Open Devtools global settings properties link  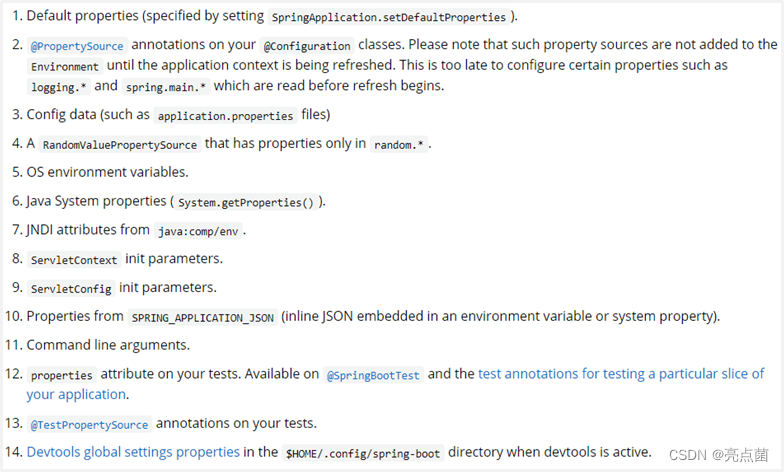click(x=133, y=452)
